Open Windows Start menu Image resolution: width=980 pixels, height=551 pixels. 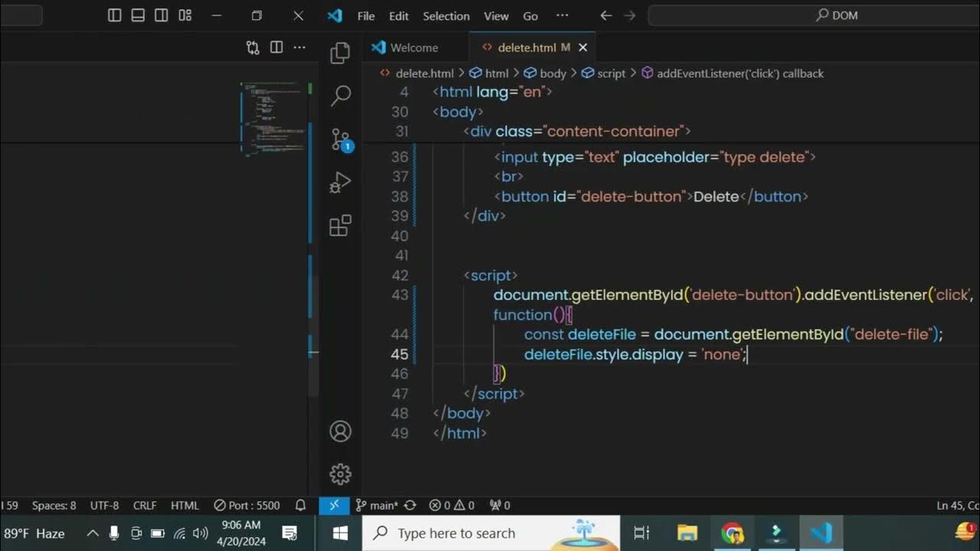tap(341, 533)
